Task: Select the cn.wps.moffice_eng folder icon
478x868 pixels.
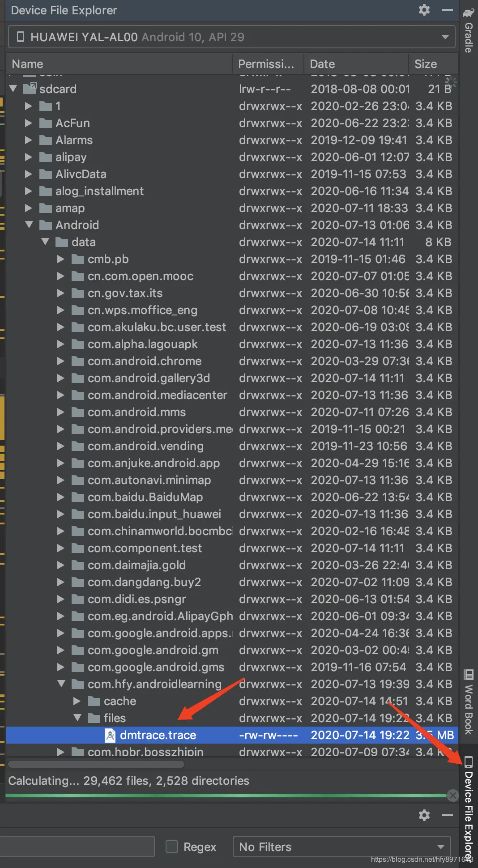Action: click(x=78, y=310)
